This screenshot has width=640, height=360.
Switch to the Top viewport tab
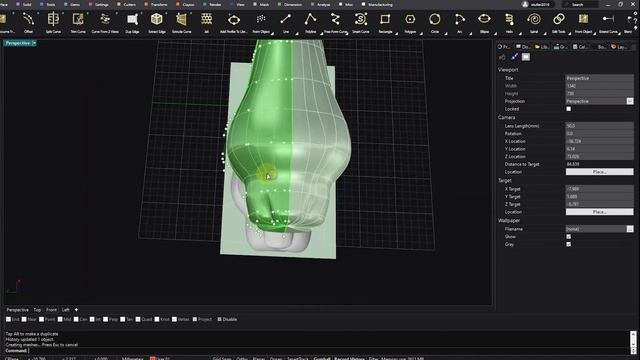pyautogui.click(x=37, y=310)
